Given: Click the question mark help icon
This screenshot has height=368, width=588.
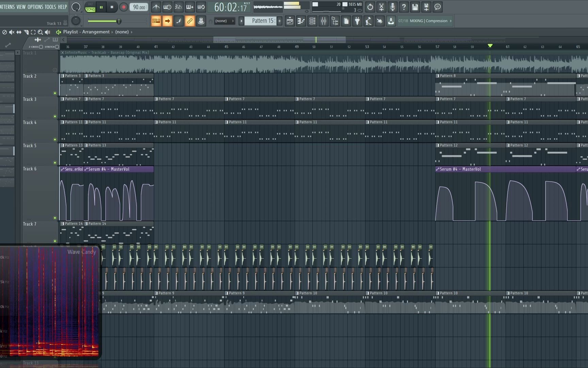Looking at the screenshot, I should pos(404,7).
